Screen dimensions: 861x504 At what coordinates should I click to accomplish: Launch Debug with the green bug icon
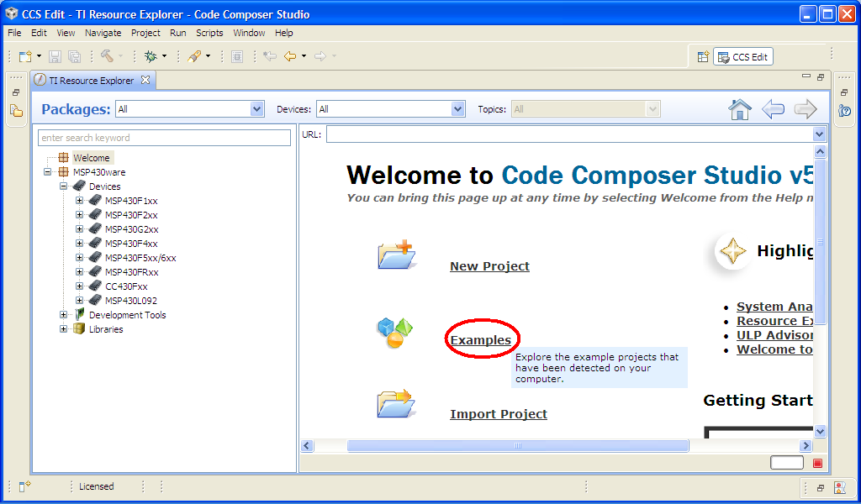pyautogui.click(x=150, y=56)
